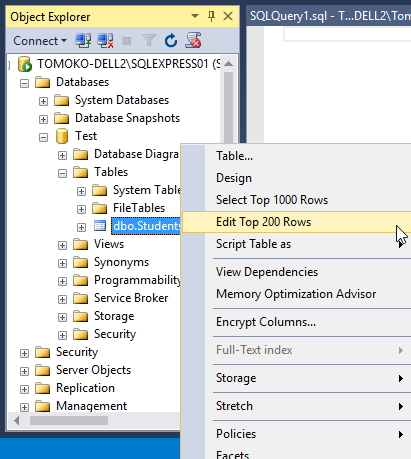The width and height of the screenshot is (411, 459).
Task: Close the Object Explorer panel
Action: click(228, 16)
